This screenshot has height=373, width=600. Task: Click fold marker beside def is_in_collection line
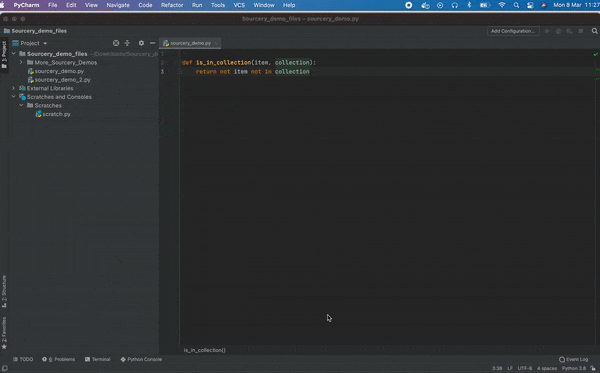point(179,63)
